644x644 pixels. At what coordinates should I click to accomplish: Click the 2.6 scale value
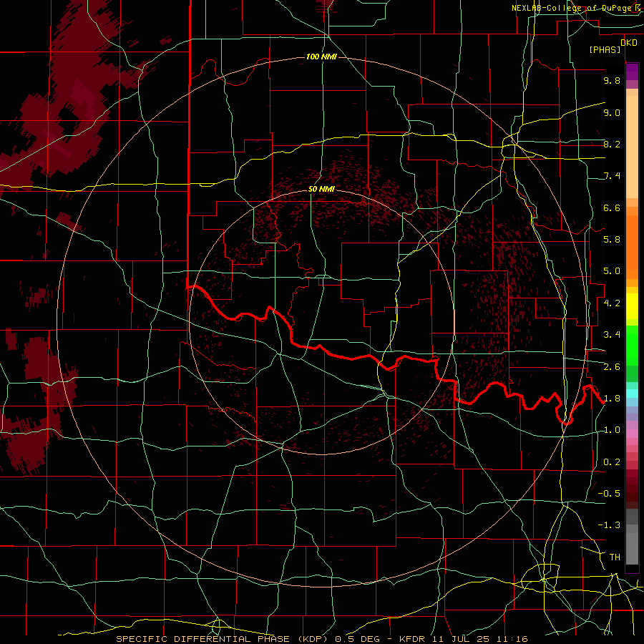pyautogui.click(x=612, y=367)
